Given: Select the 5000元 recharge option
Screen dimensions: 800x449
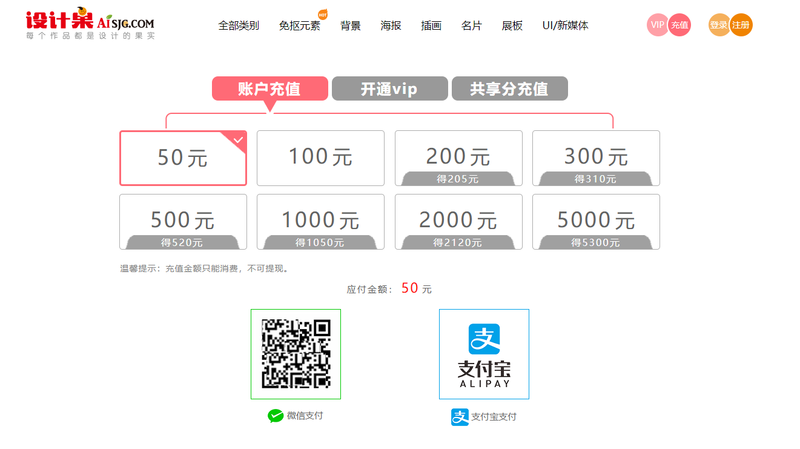Looking at the screenshot, I should [x=596, y=222].
